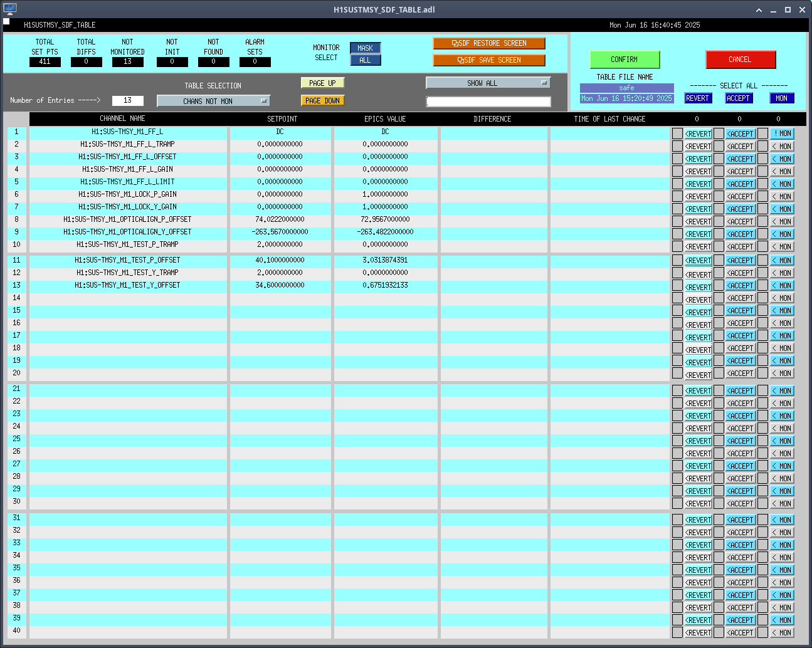812x648 pixels.
Task: Click setpoint value 74.0222000000
Action: pos(280,219)
